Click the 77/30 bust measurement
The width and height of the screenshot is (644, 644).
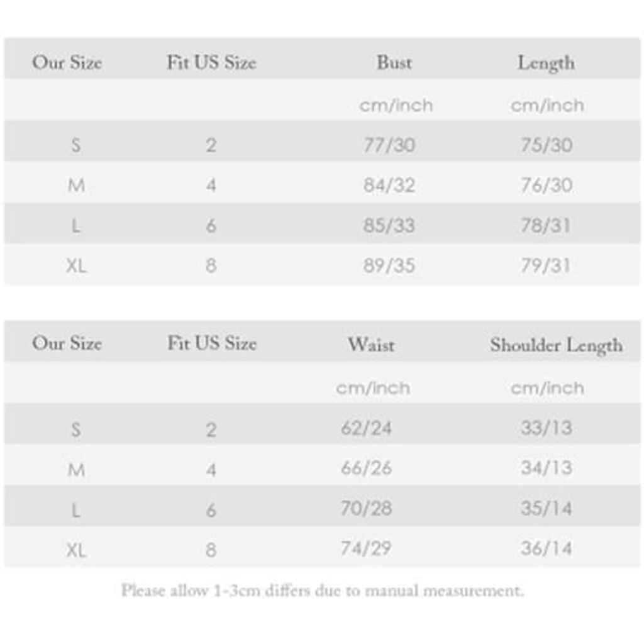click(389, 145)
